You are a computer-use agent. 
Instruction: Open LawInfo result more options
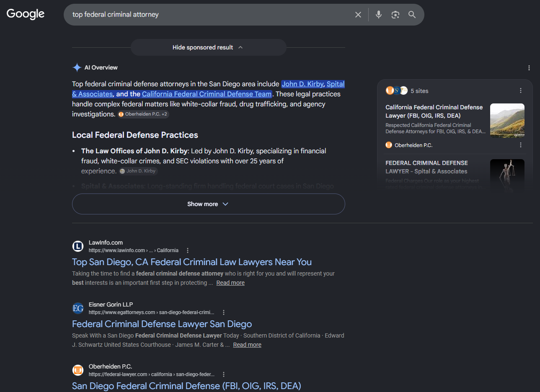(188, 250)
